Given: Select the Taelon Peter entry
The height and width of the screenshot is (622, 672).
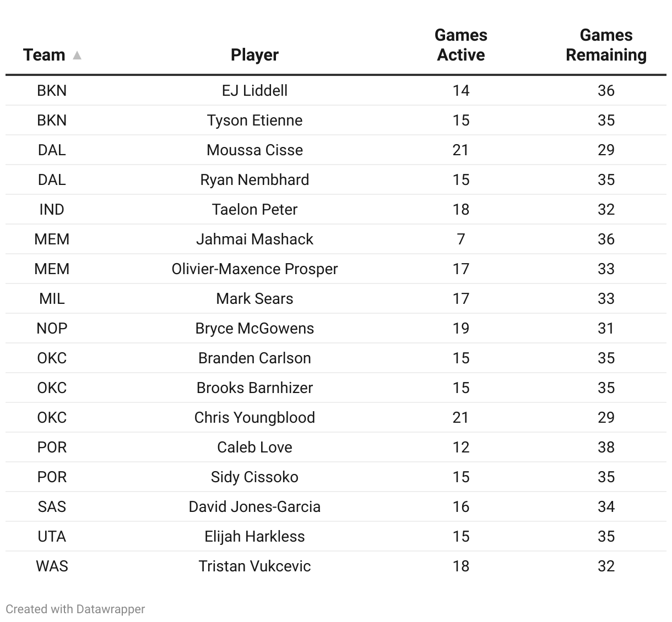Looking at the screenshot, I should pos(254,209).
